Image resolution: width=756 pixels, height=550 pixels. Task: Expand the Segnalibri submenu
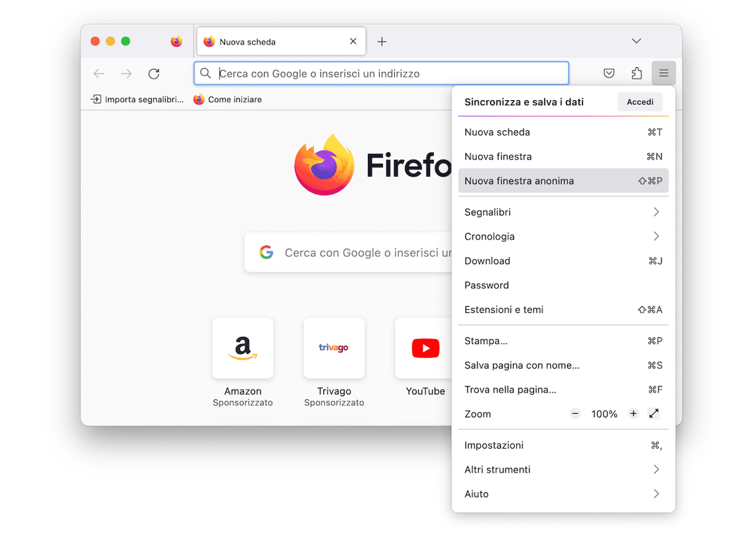(x=563, y=212)
